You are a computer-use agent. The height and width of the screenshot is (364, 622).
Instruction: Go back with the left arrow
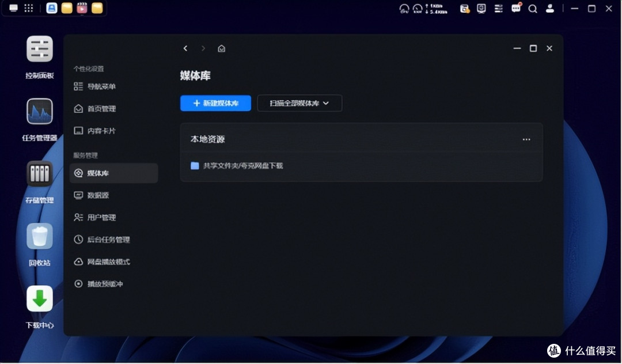pyautogui.click(x=185, y=48)
